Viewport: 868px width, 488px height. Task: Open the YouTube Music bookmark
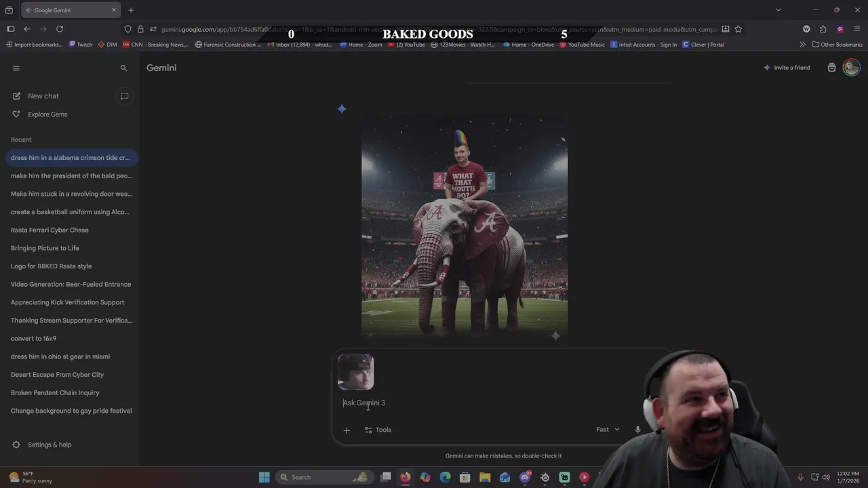[582, 45]
